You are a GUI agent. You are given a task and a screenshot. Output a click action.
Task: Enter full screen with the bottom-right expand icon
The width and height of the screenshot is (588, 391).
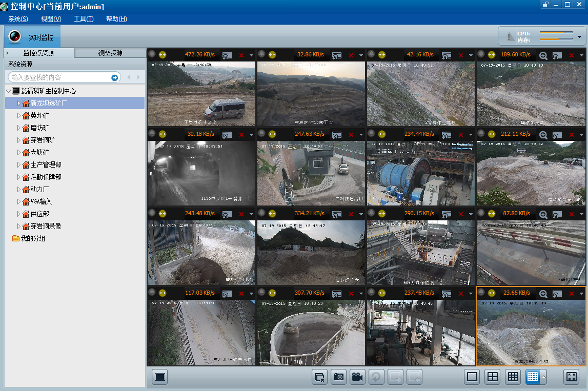[x=571, y=377]
